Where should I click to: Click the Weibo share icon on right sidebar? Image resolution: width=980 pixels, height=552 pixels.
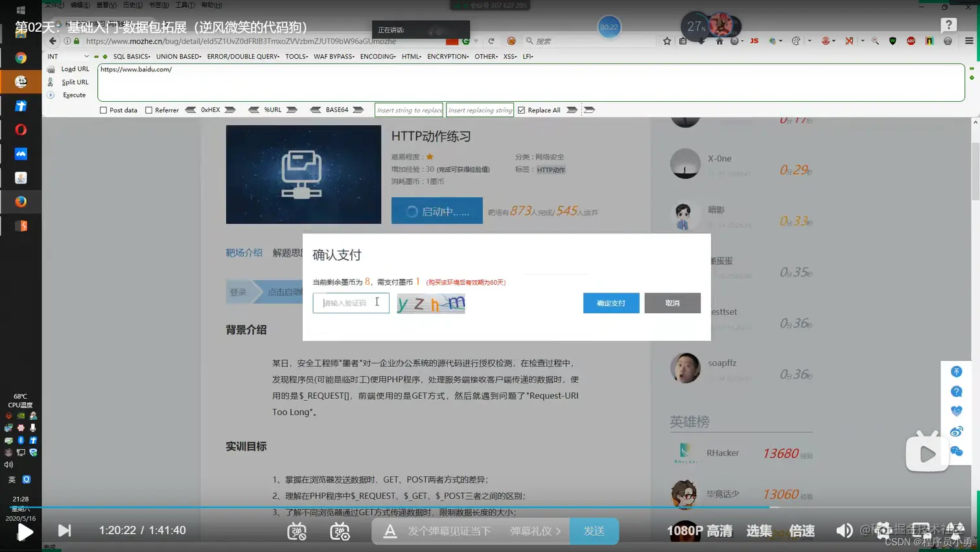coord(957,431)
